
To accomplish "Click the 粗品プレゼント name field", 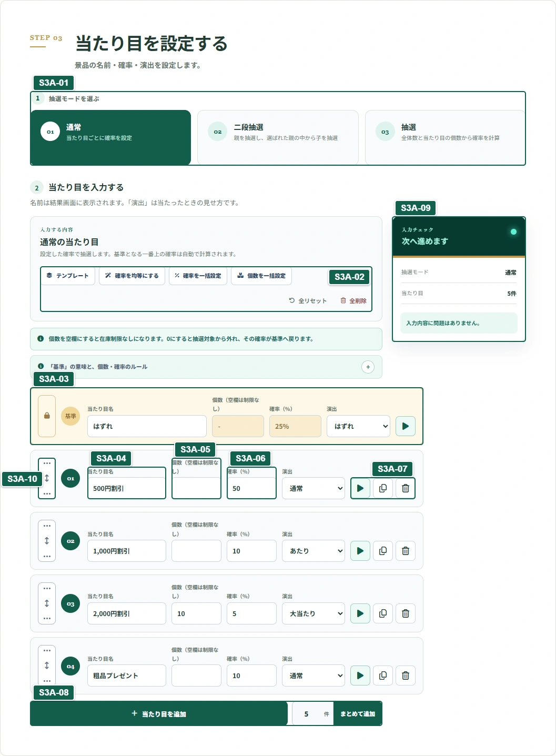I will (x=127, y=676).
